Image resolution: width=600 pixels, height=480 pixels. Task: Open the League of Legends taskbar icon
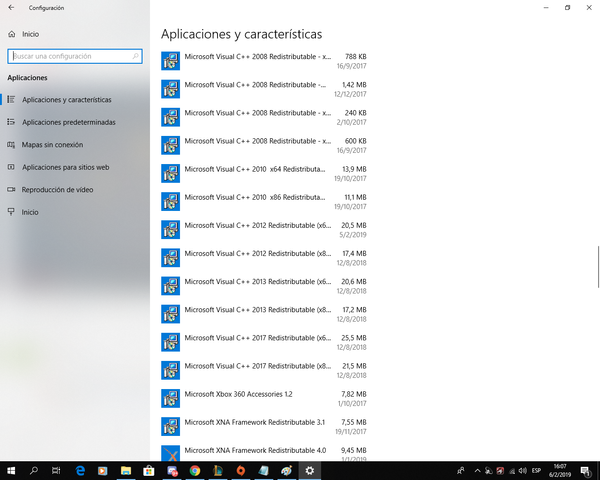click(x=218, y=470)
